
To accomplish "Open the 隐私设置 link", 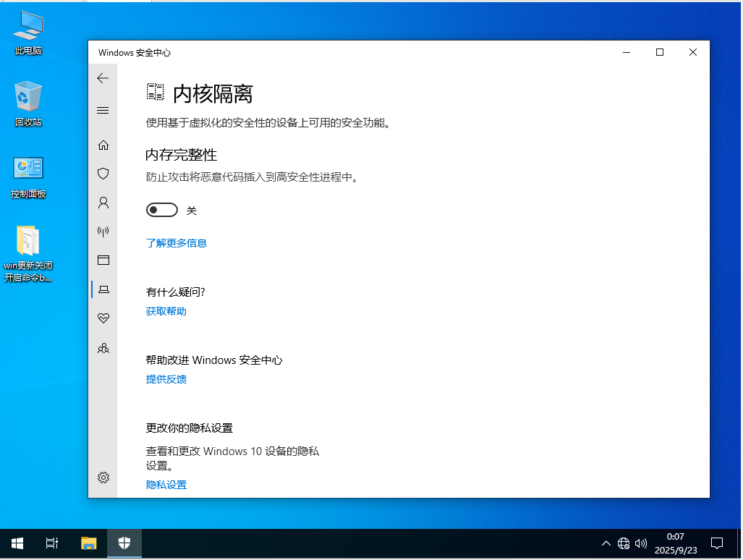I will click(x=166, y=485).
